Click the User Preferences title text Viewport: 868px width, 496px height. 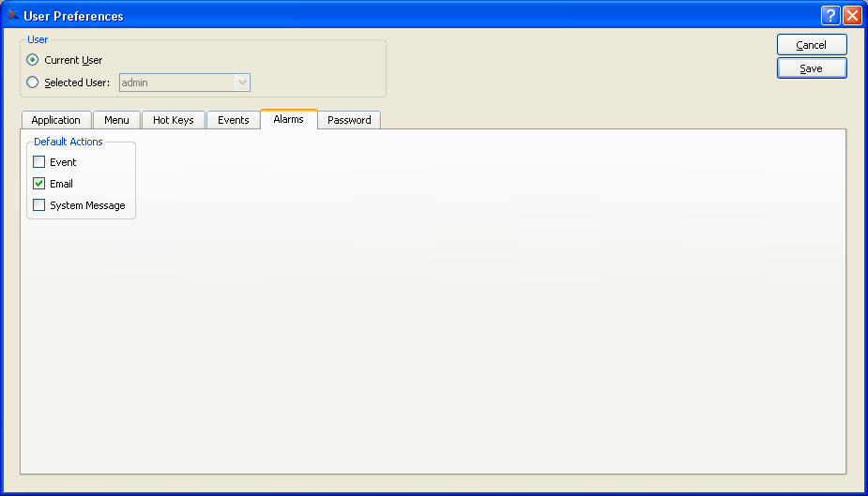[x=73, y=16]
